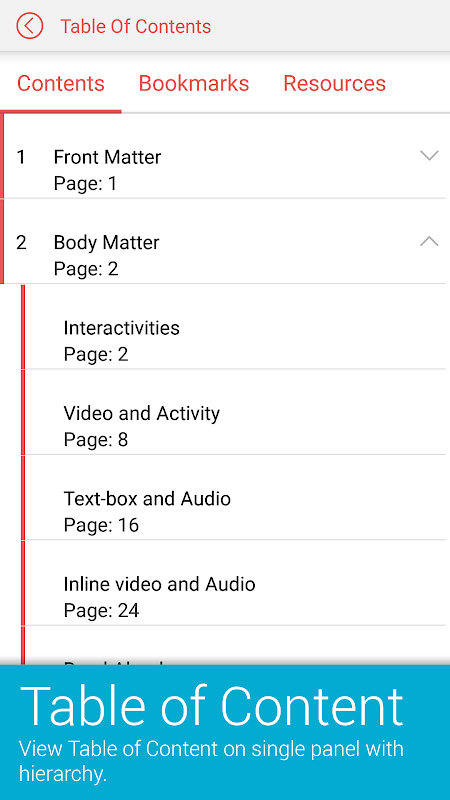This screenshot has height=800, width=450.
Task: Go to Text-box and Audio section
Action: (x=235, y=498)
